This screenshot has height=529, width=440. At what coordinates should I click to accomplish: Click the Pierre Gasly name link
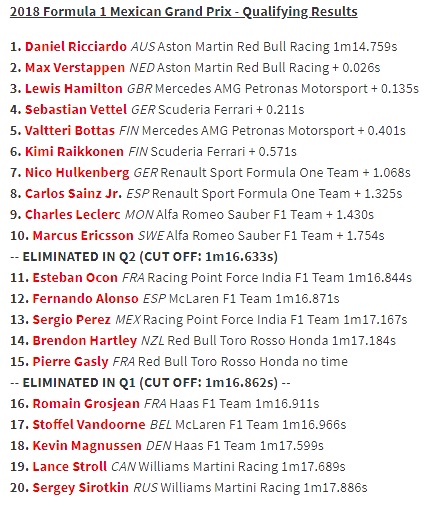click(70, 361)
